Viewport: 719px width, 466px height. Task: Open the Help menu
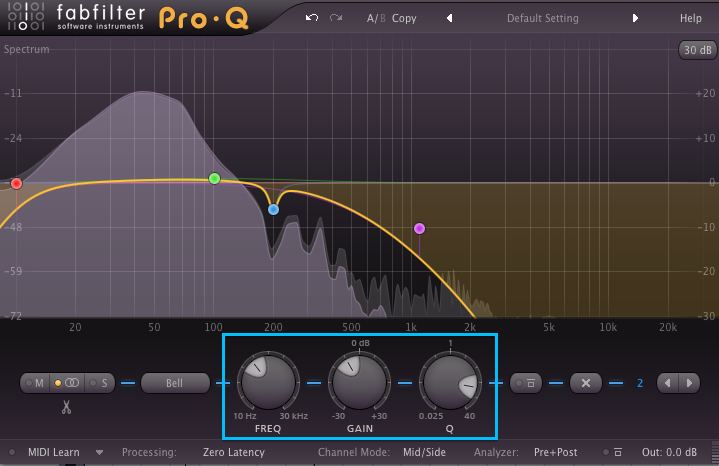(691, 18)
